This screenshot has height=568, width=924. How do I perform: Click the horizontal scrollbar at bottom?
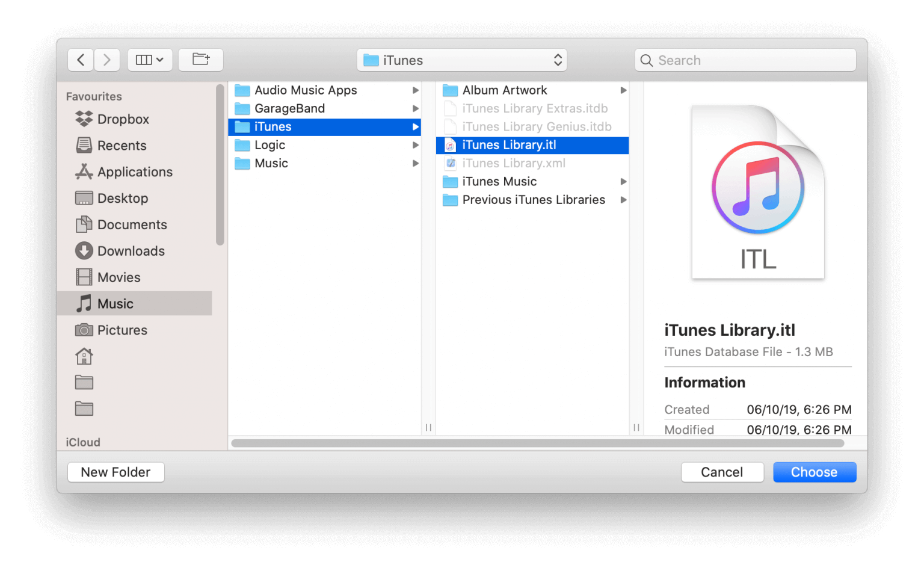click(537, 443)
